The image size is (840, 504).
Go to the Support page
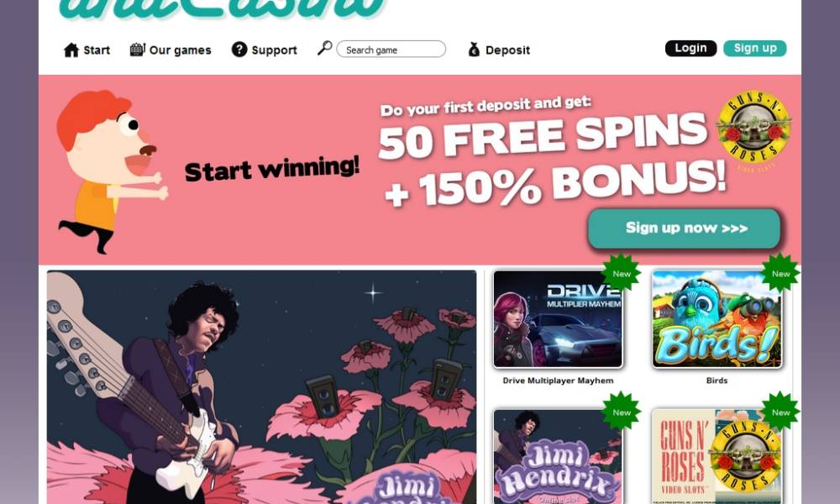click(275, 50)
